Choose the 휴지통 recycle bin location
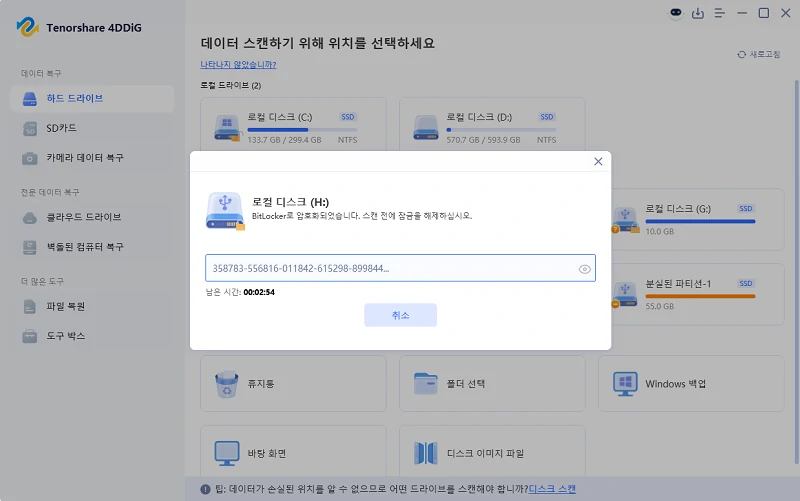The height and width of the screenshot is (501, 800). coord(293,384)
